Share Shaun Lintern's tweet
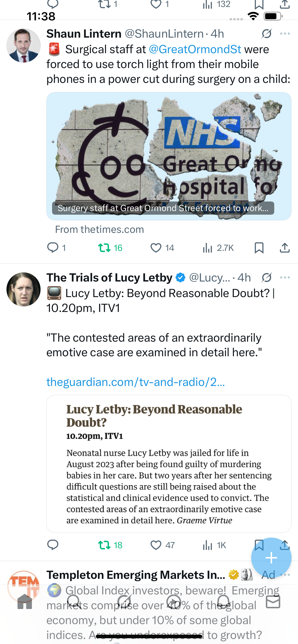 pos(285,248)
